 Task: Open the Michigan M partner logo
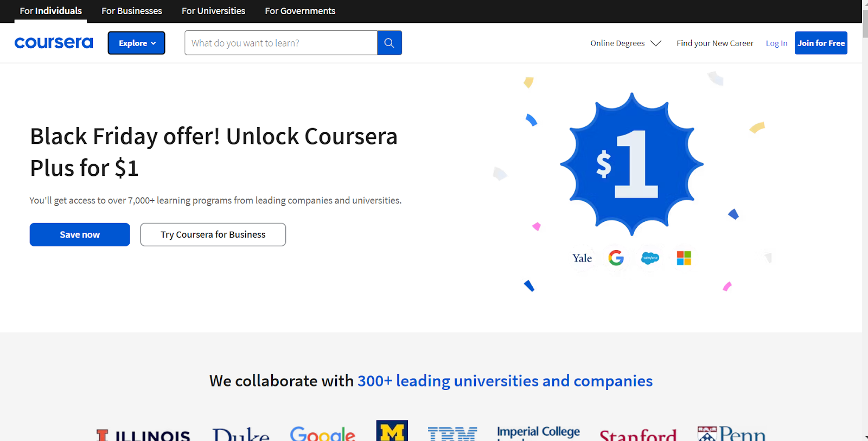click(x=392, y=431)
